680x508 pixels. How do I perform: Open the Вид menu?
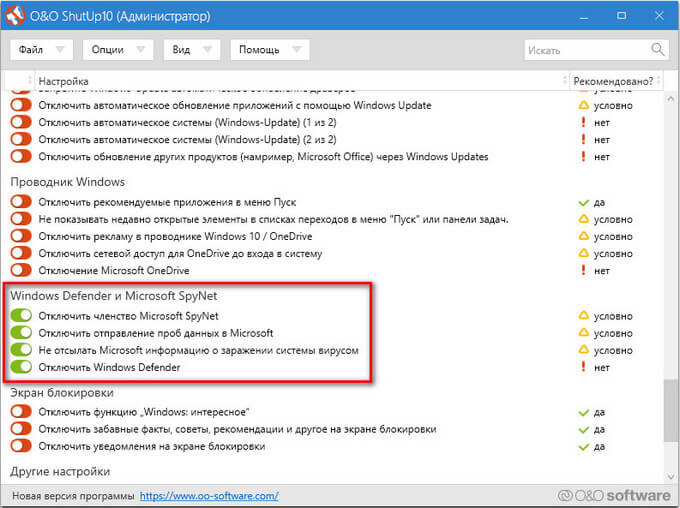coord(192,49)
